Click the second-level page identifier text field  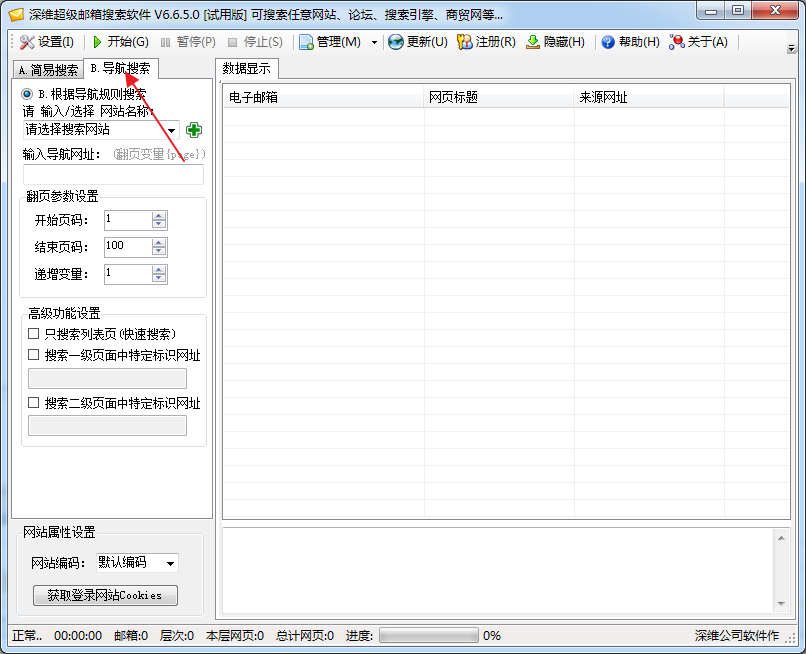tap(107, 426)
